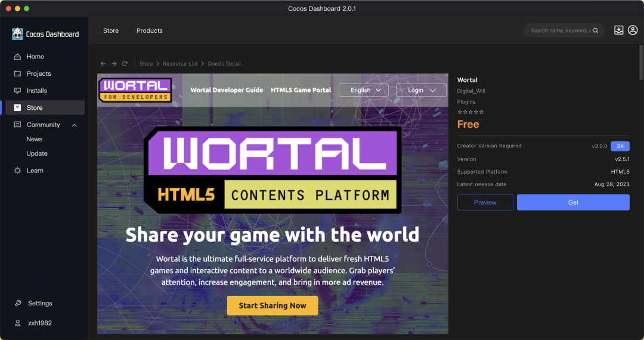Click the Learn lightbulb icon
Screen dimensions: 644x340
point(17,171)
